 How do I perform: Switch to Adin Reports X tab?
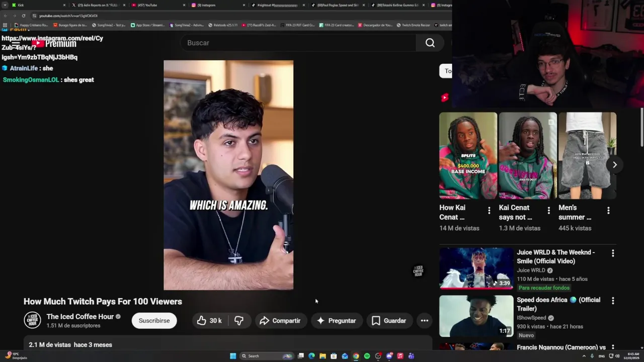point(98,5)
